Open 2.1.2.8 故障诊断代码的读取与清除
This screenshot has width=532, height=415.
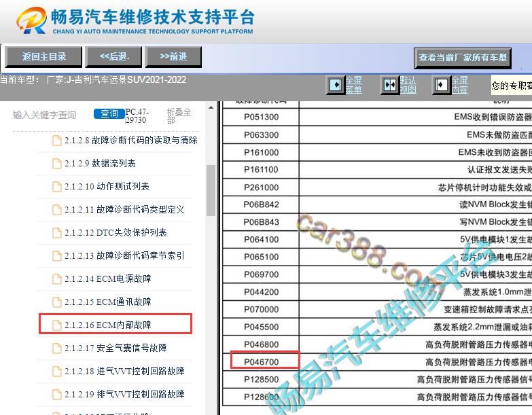click(x=131, y=141)
